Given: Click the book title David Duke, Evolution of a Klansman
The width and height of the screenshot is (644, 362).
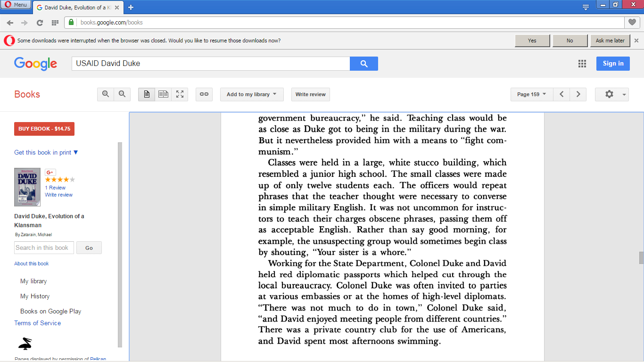Looking at the screenshot, I should tap(50, 221).
